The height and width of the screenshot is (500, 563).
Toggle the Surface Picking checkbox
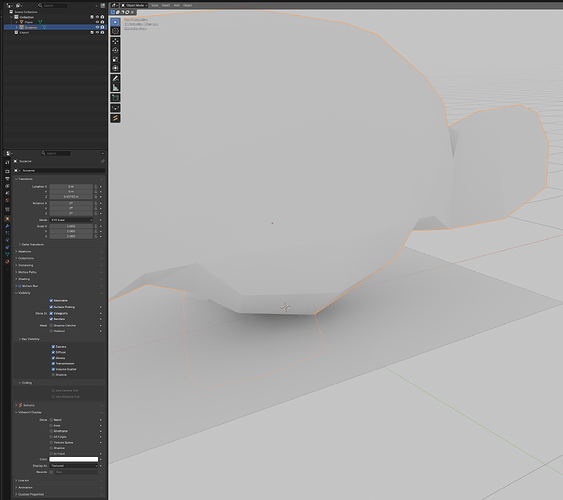(x=51, y=307)
